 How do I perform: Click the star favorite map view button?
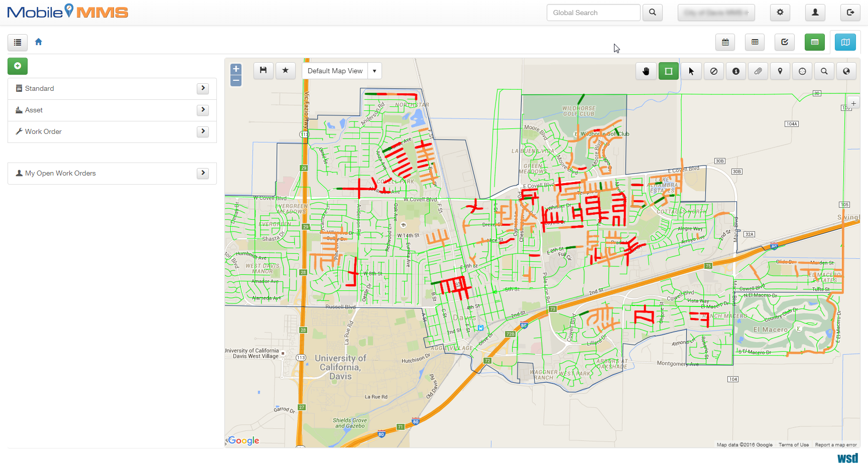pyautogui.click(x=286, y=71)
